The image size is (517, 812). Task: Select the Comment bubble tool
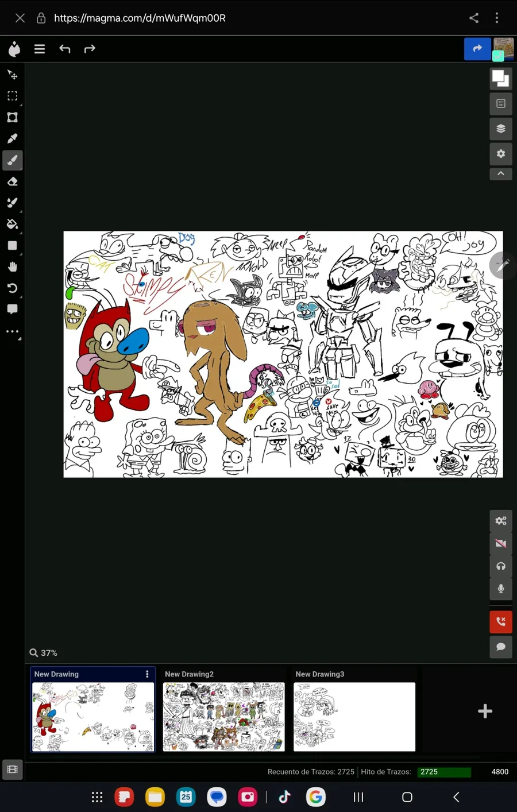12,310
